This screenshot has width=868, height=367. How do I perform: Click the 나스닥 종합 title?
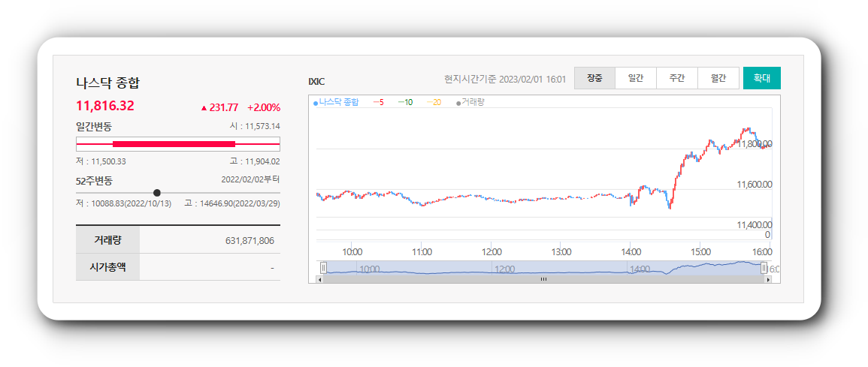pos(108,83)
